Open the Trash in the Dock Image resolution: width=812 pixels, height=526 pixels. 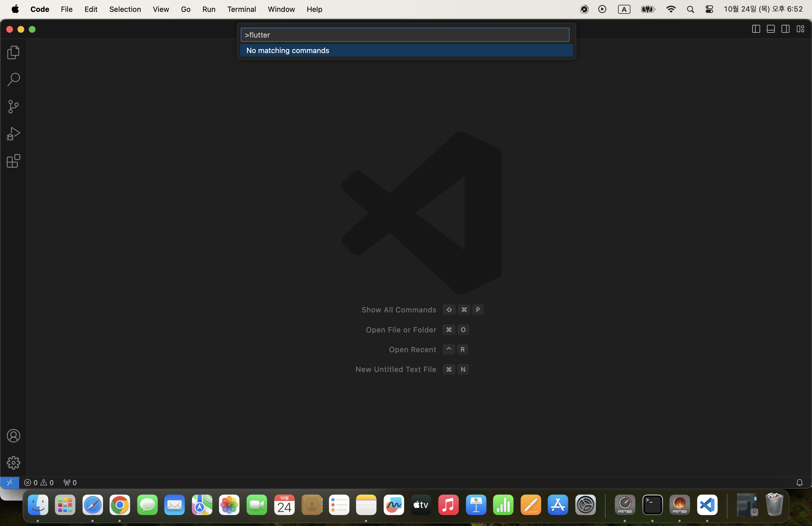pos(774,504)
